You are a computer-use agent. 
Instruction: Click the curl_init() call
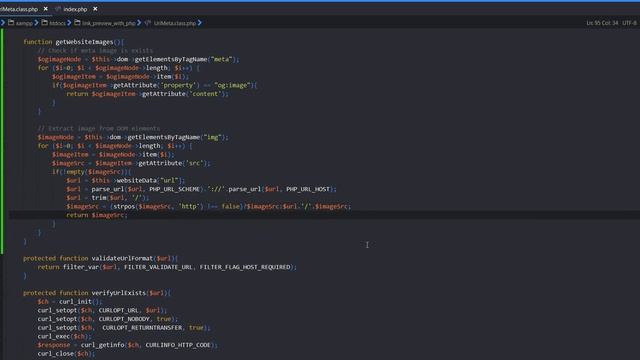(80, 302)
